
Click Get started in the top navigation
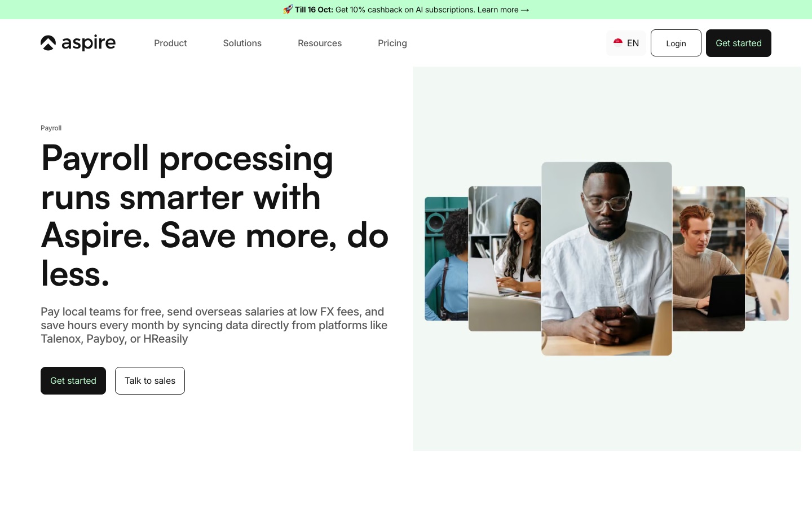(x=739, y=43)
